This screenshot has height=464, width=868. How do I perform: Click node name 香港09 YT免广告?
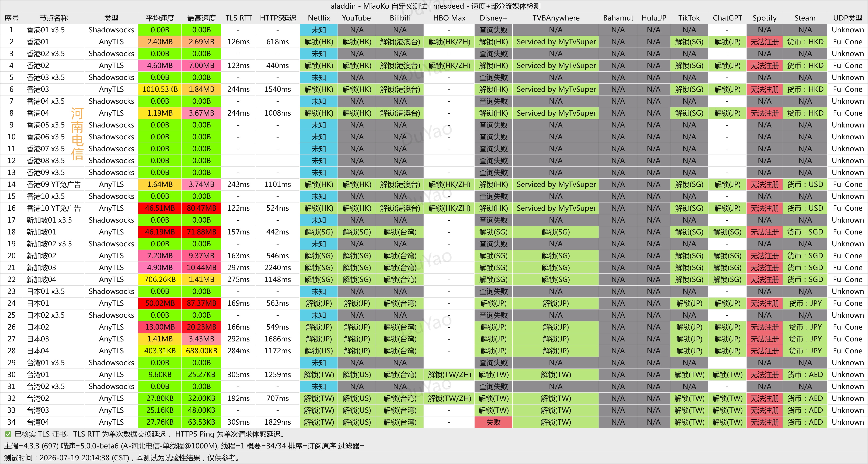(x=54, y=184)
